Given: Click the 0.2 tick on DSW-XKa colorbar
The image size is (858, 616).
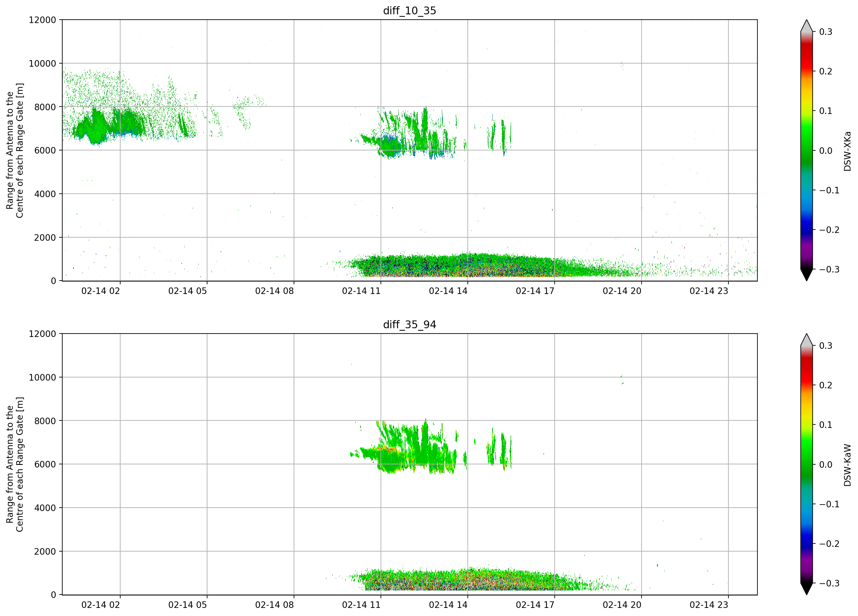Looking at the screenshot, I should coord(826,72).
